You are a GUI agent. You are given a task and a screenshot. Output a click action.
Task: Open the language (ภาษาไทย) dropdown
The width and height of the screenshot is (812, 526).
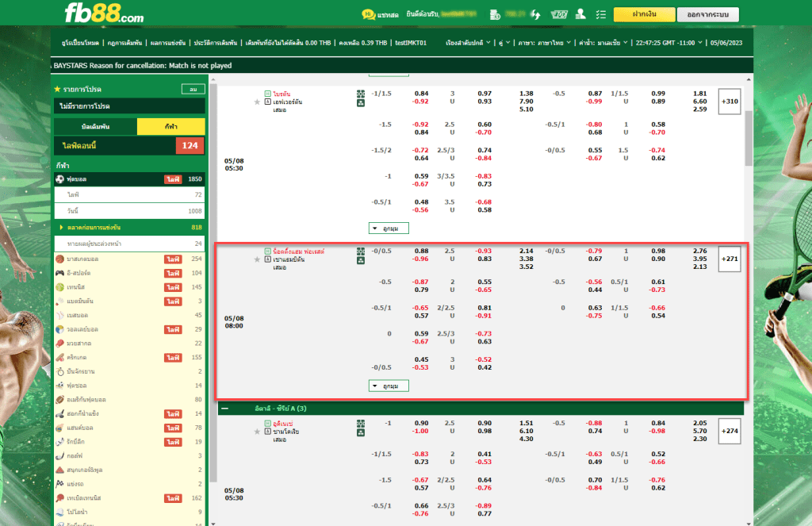(x=542, y=43)
